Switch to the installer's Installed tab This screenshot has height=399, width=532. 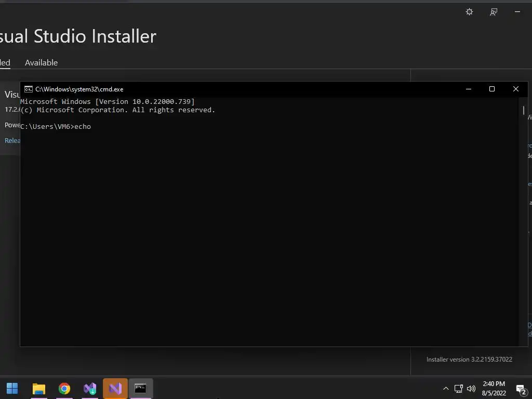click(x=5, y=63)
